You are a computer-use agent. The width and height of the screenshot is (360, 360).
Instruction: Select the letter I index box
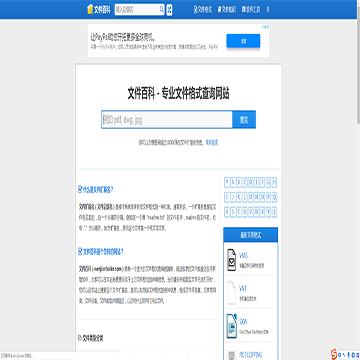[x=227, y=197]
